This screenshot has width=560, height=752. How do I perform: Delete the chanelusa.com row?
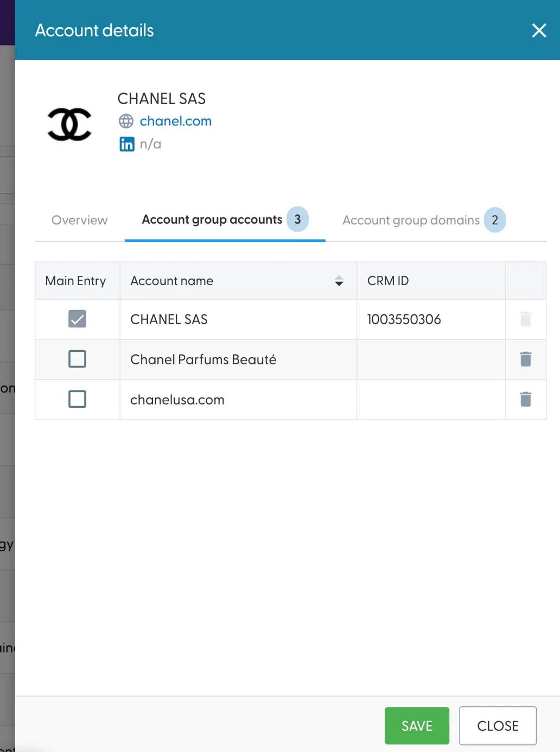click(x=526, y=399)
